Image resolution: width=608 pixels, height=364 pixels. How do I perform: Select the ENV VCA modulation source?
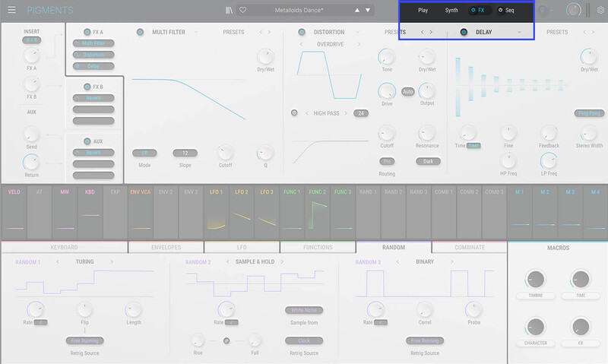coord(141,212)
